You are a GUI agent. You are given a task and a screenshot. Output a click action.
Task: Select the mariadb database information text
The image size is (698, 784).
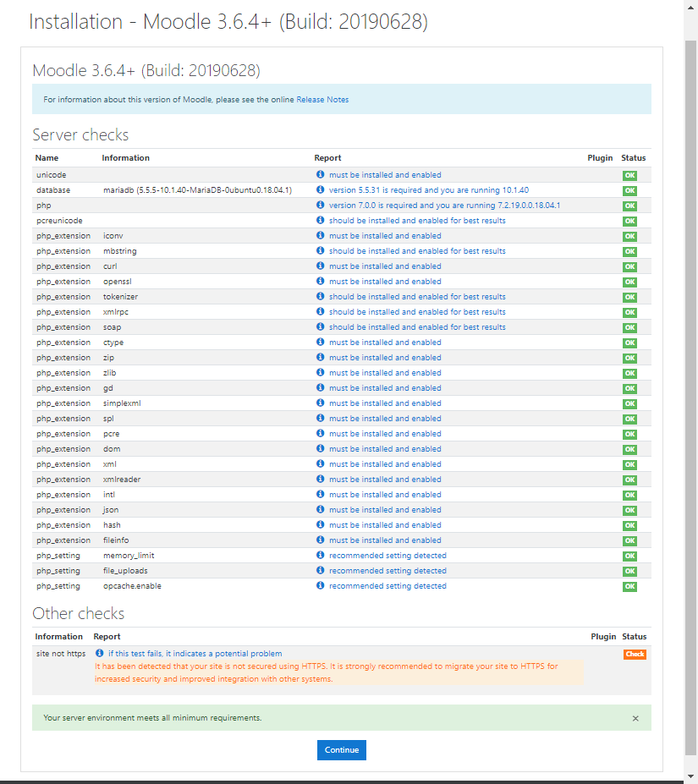197,190
